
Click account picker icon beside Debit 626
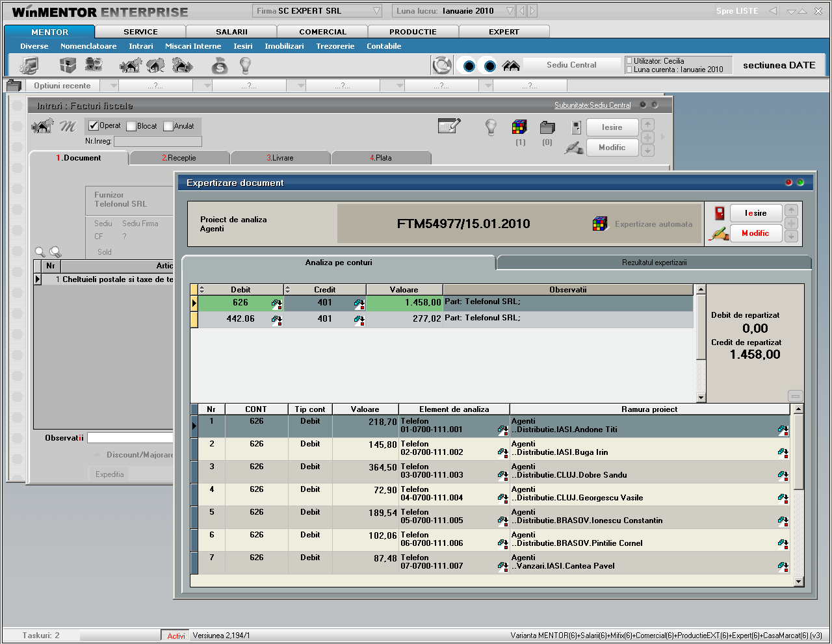tap(276, 303)
